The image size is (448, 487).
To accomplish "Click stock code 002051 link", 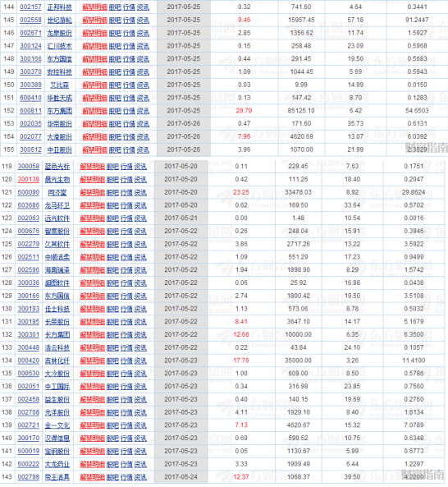I will coord(29,386).
